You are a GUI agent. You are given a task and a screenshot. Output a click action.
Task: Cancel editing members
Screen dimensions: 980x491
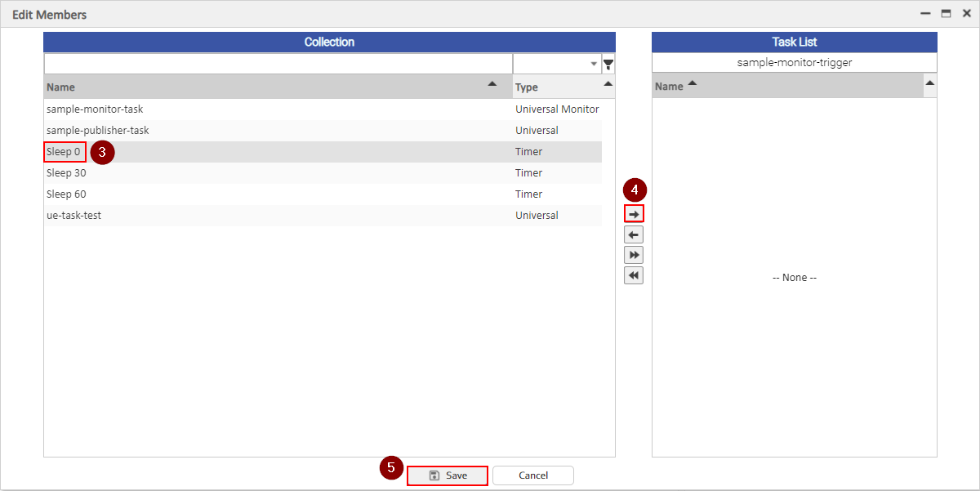[533, 475]
